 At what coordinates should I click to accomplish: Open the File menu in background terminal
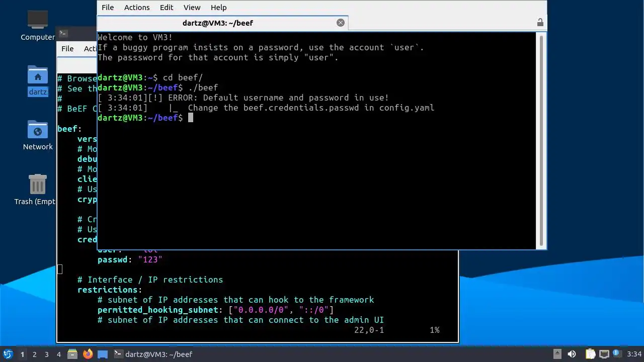(67, 48)
